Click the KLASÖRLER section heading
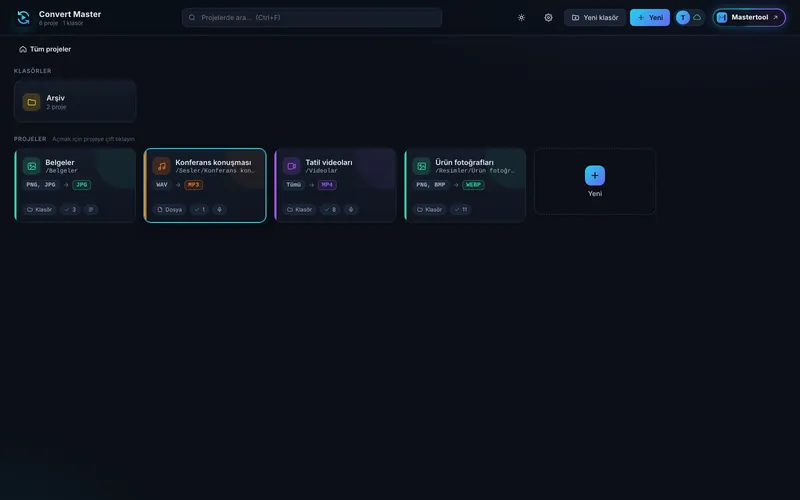 point(33,71)
